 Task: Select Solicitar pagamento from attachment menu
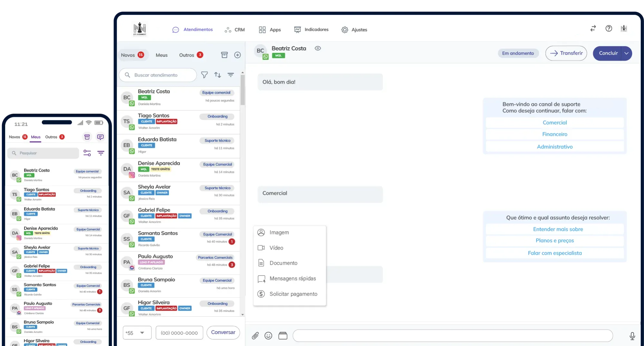293,294
